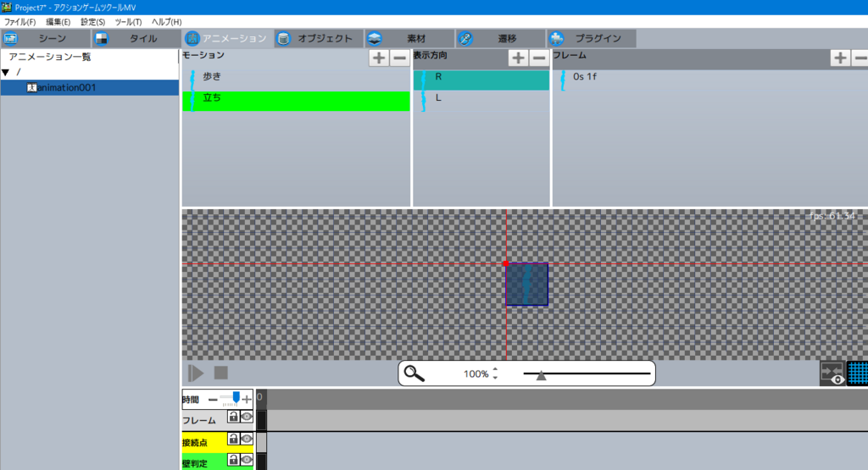Switch to the シーン tab

click(46, 39)
